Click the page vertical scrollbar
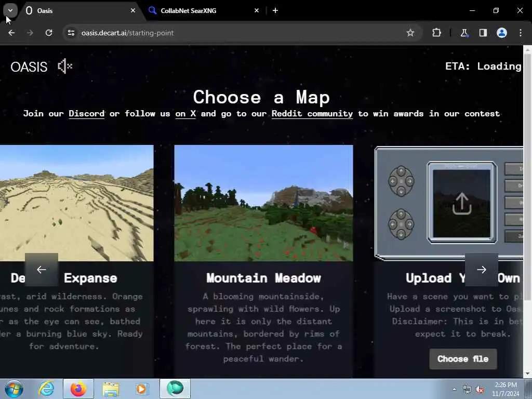 tap(528, 177)
